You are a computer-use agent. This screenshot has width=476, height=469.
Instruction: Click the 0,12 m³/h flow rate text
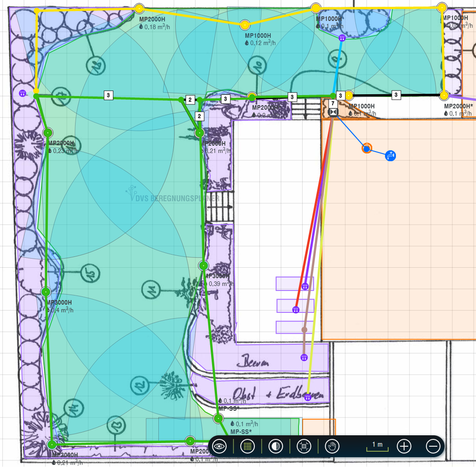[260, 43]
